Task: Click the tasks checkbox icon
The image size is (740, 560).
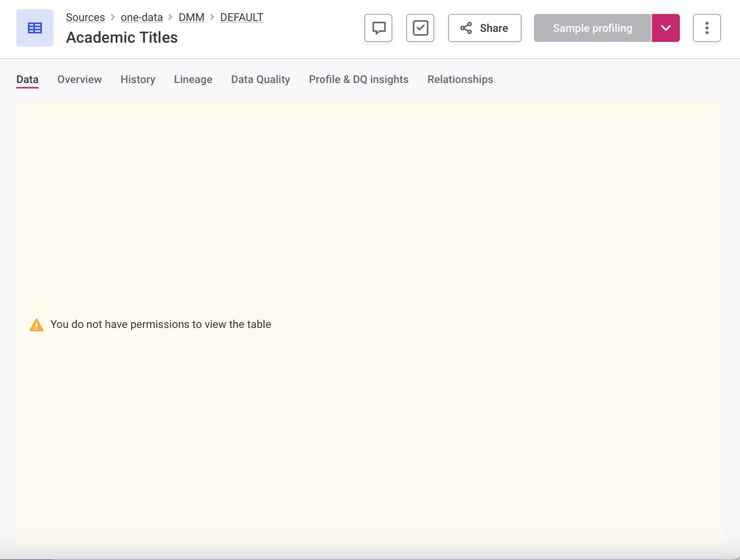Action: [420, 28]
